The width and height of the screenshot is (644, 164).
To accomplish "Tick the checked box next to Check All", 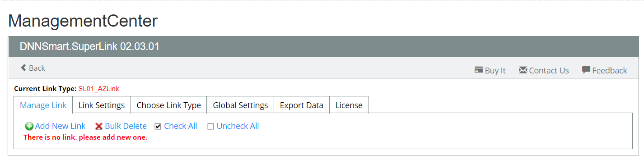I will [158, 127].
